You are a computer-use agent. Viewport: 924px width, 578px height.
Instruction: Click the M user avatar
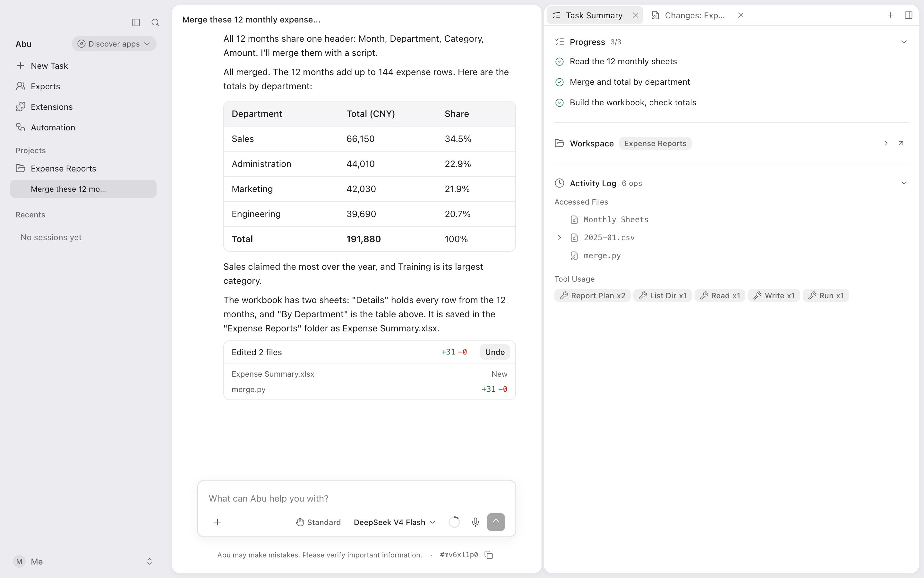(x=19, y=561)
